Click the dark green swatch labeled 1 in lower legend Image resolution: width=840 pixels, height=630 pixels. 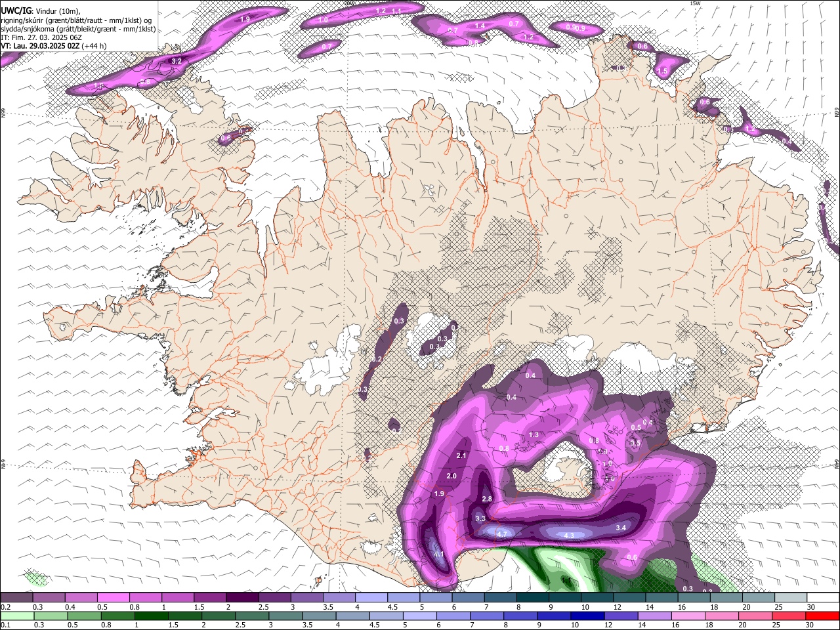point(150,616)
